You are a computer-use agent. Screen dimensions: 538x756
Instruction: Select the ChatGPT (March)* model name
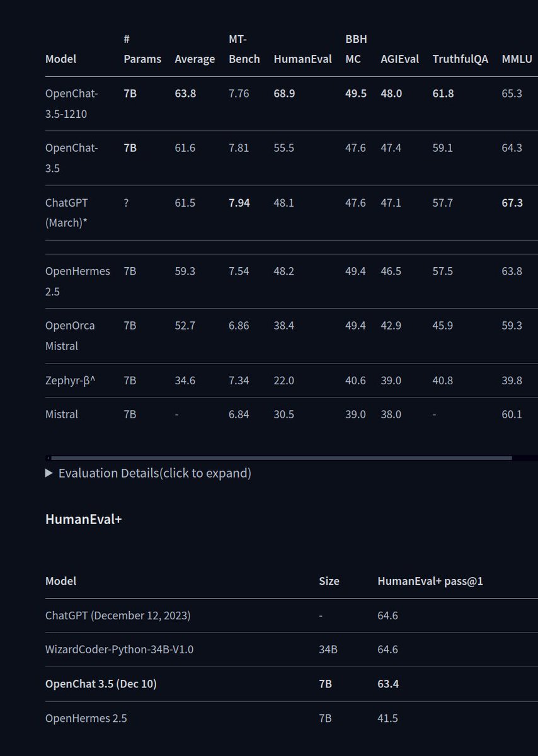pyautogui.click(x=66, y=213)
